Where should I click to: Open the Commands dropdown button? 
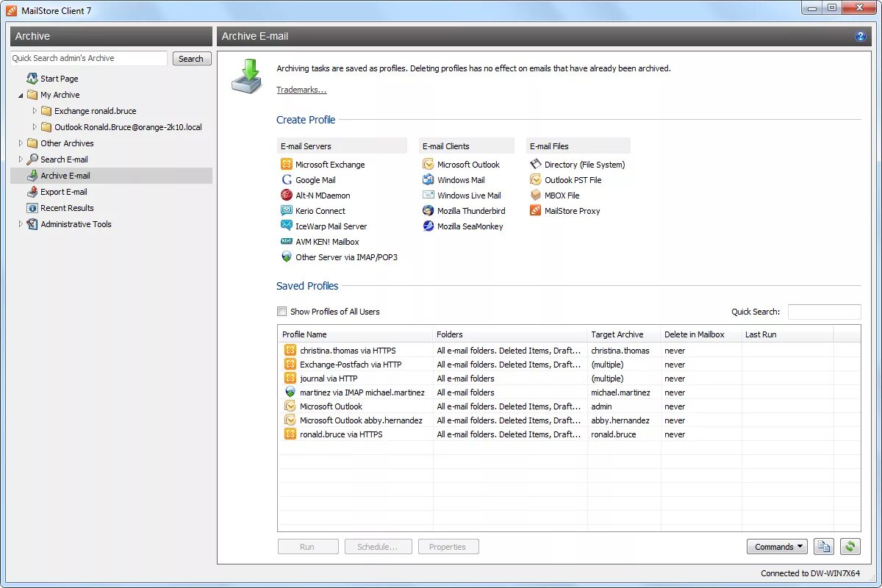777,547
